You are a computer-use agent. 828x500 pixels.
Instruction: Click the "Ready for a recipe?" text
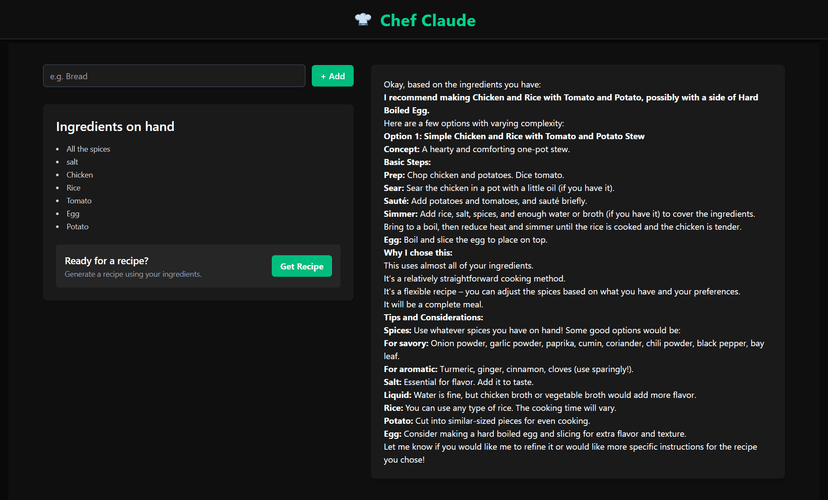pyautogui.click(x=107, y=260)
